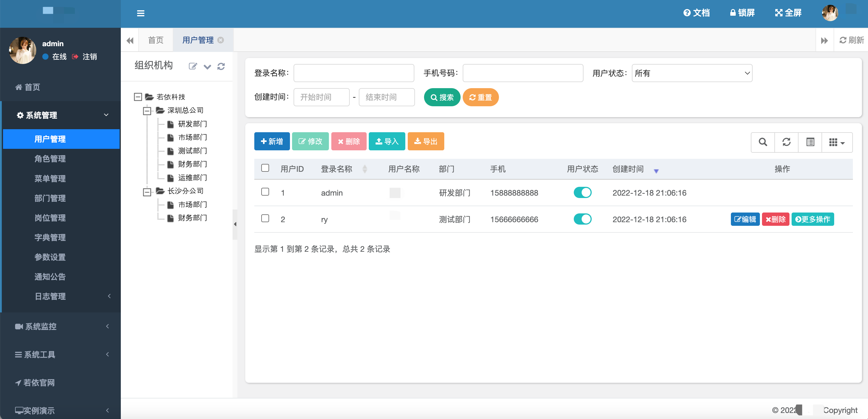Toggle user status for admin row
This screenshot has width=868, height=419.
[583, 193]
